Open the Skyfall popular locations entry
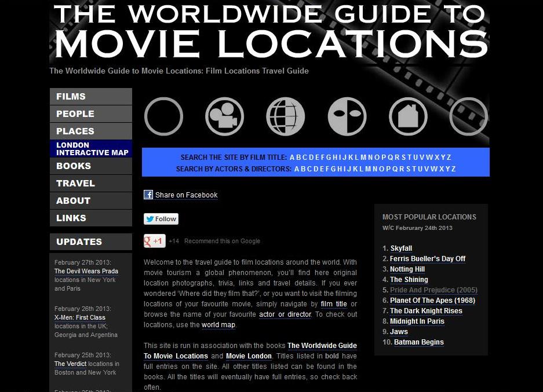This screenshot has width=543, height=392. 400,248
